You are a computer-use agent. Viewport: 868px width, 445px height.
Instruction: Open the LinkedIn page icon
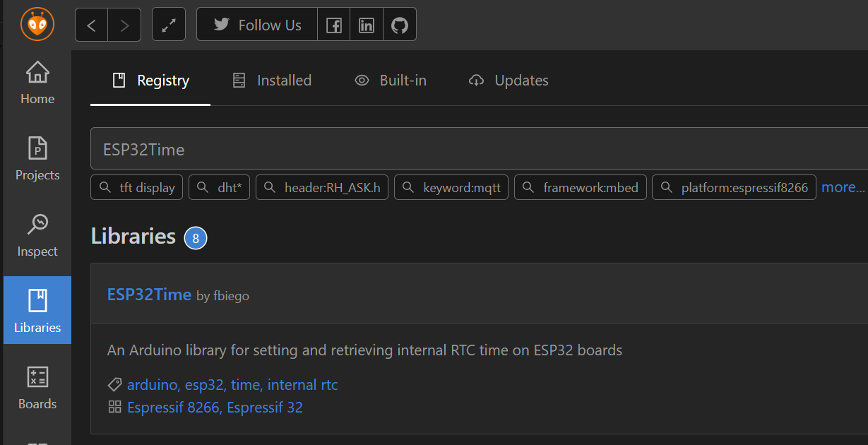coord(367,25)
